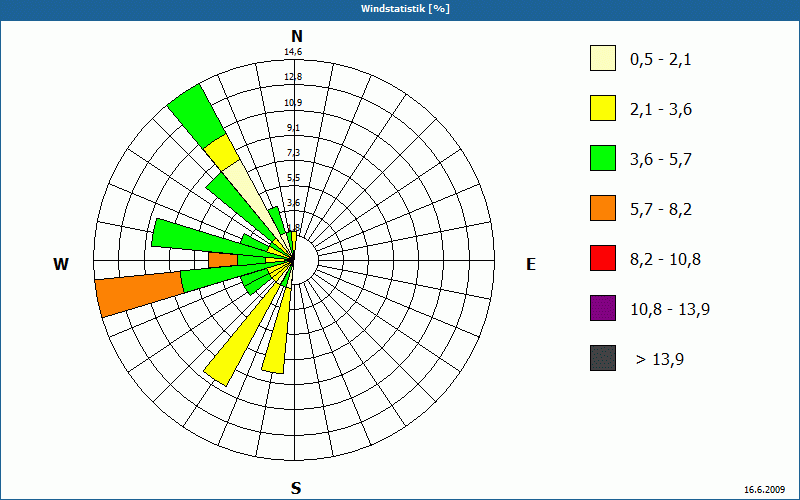Click the legend label '3,6 - 5,7'
The height and width of the screenshot is (500, 800).
tap(661, 160)
